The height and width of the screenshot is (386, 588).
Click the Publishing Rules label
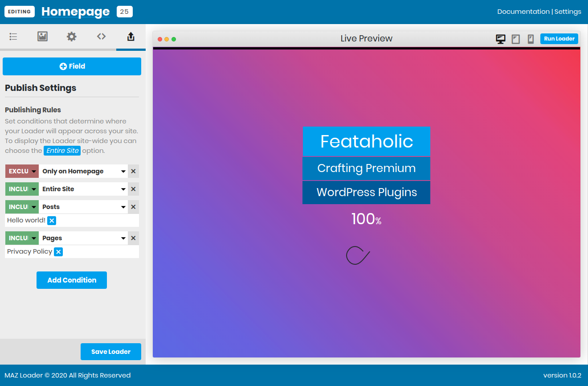33,110
